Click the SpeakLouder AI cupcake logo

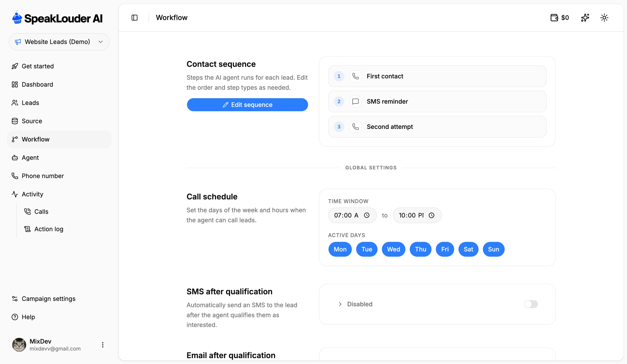coord(17,17)
